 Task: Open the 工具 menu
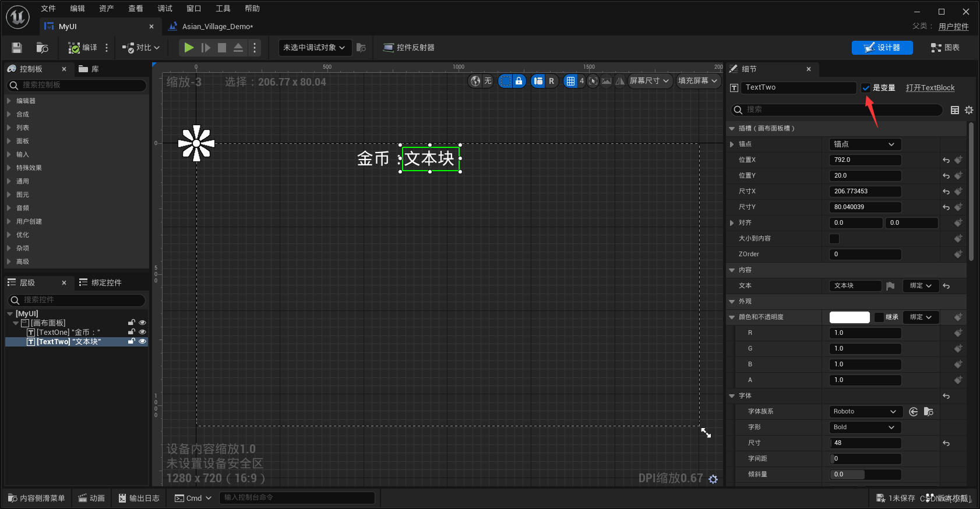[223, 8]
